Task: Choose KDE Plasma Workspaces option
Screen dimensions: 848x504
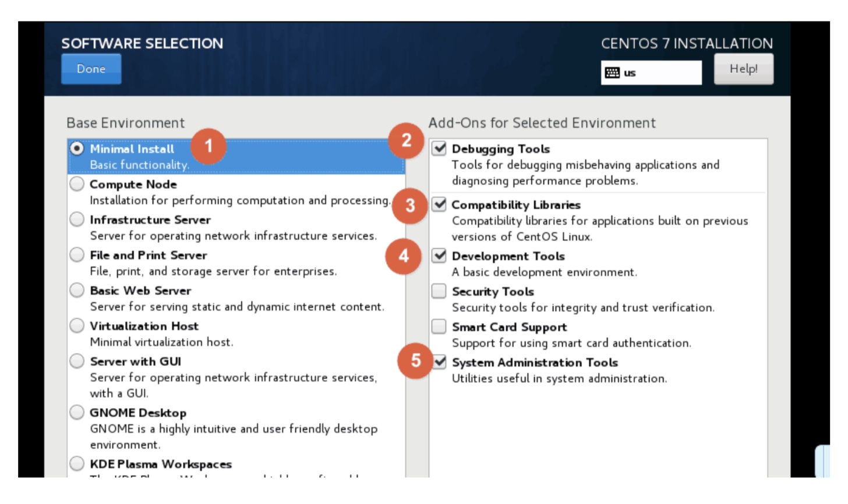Action: pyautogui.click(x=77, y=464)
